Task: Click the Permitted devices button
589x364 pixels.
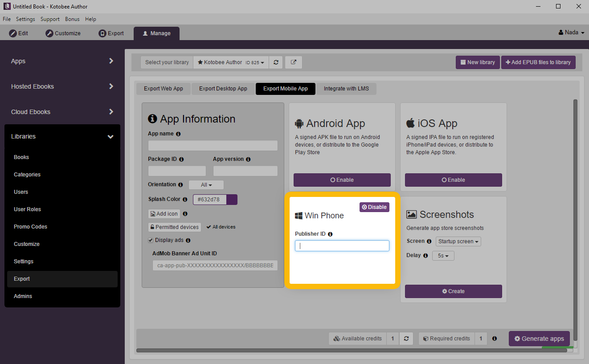Action: pos(175,227)
